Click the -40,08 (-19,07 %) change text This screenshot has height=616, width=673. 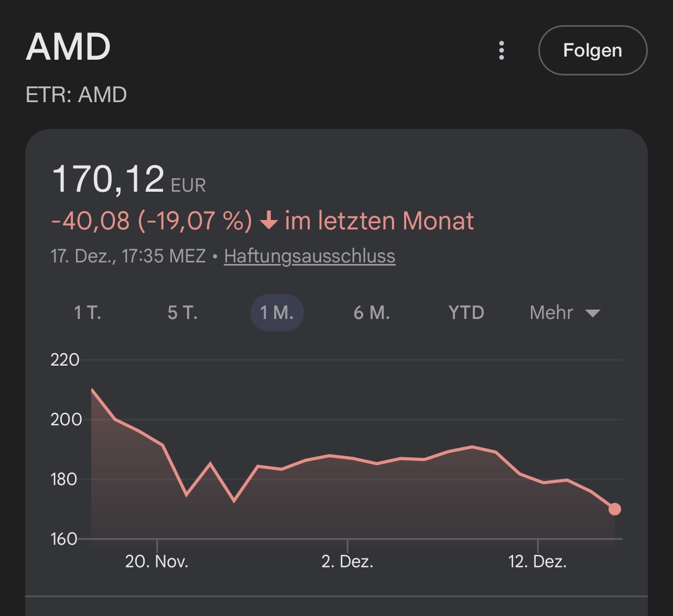(x=151, y=221)
